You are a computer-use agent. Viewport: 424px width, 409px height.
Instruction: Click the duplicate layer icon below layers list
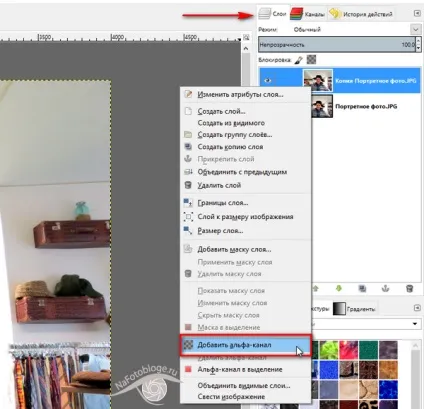click(362, 288)
